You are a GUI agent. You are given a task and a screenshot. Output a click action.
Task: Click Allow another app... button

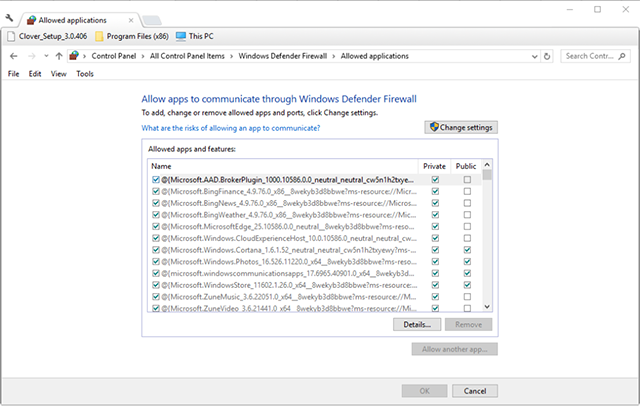pos(454,349)
